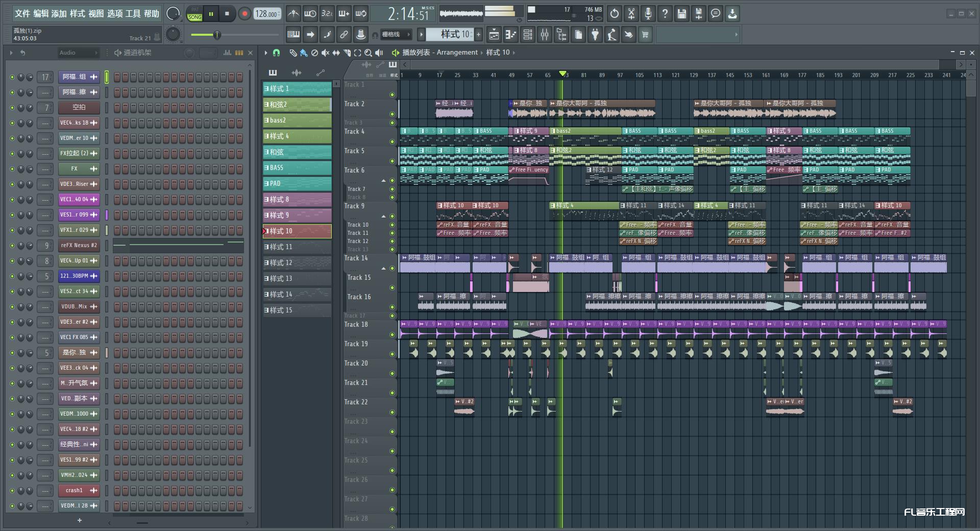Show the Channel rack view icon
The width and height of the screenshot is (980, 531).
pyautogui.click(x=528, y=35)
